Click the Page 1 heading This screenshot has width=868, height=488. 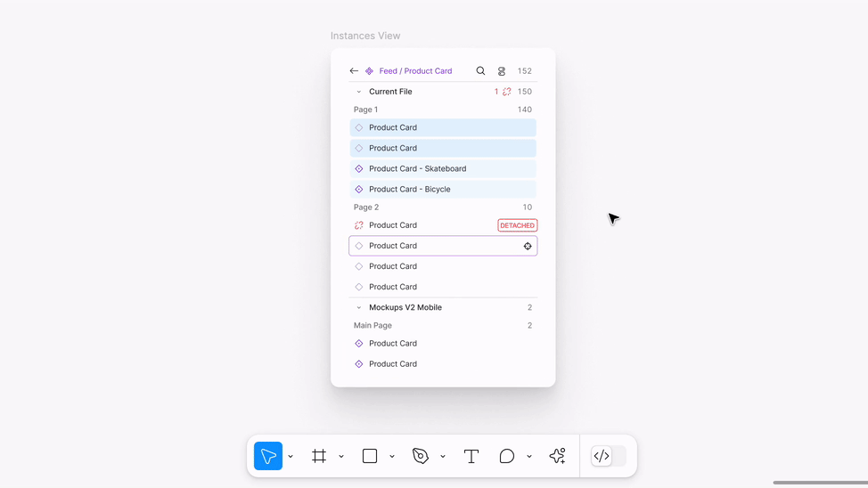coord(366,110)
